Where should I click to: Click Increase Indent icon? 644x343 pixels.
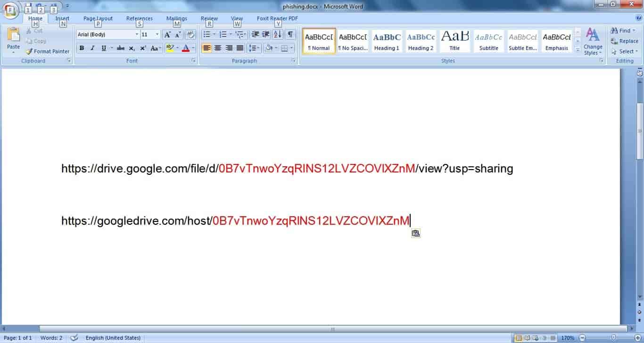(266, 34)
